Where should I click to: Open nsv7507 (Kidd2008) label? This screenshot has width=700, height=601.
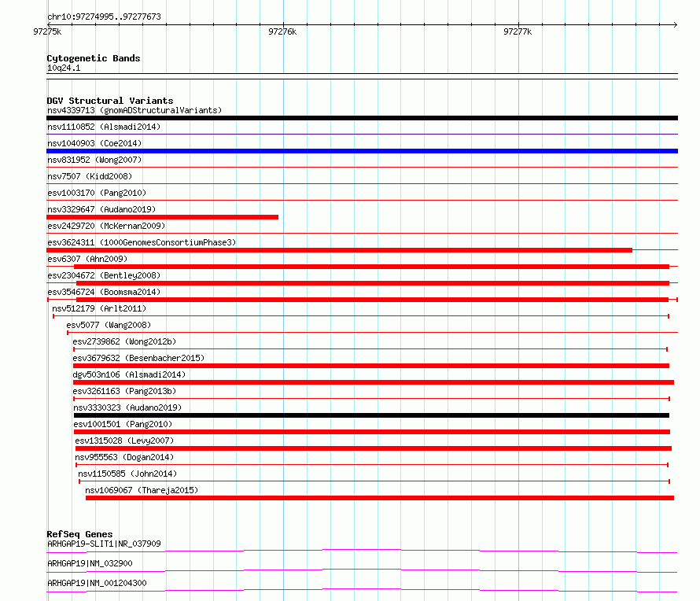pyautogui.click(x=90, y=176)
